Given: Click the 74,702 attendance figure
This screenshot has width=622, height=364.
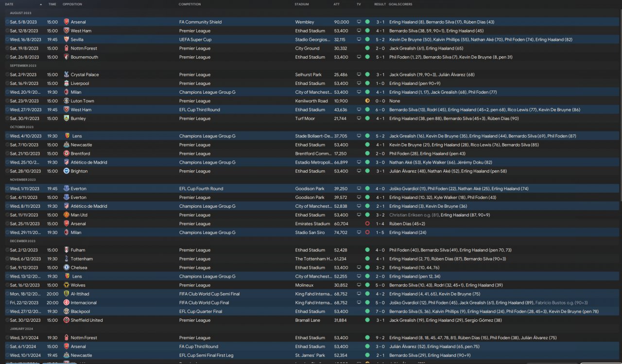Looking at the screenshot, I should tap(341, 232).
